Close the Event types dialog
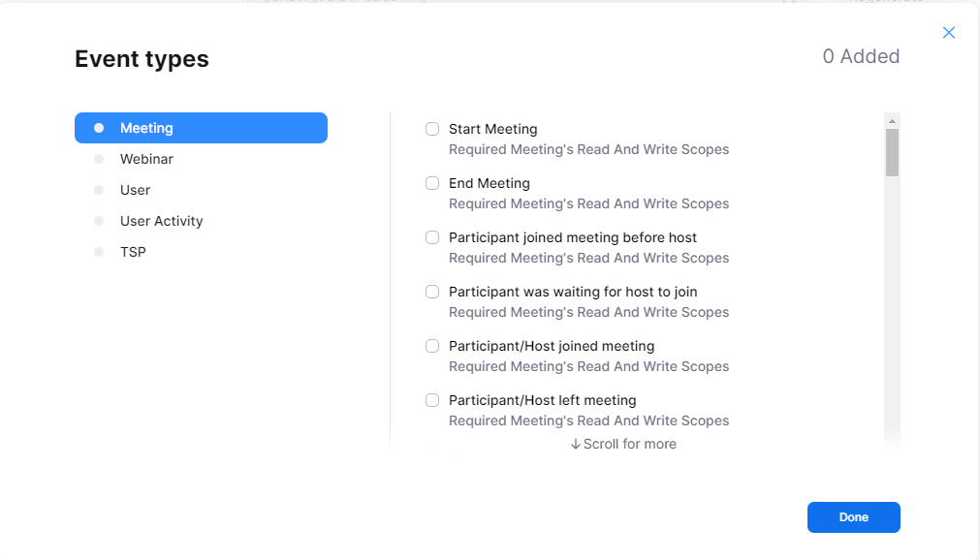 (949, 33)
